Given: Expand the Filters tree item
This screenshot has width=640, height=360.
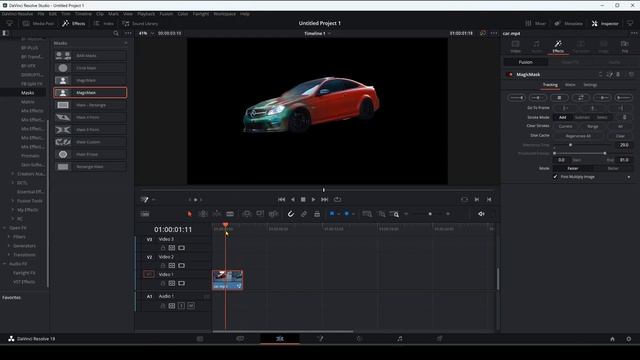Looking at the screenshot, I should click(x=9, y=237).
